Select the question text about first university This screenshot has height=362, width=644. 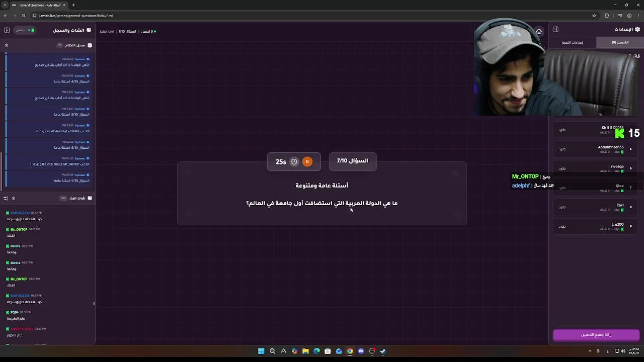point(321,203)
